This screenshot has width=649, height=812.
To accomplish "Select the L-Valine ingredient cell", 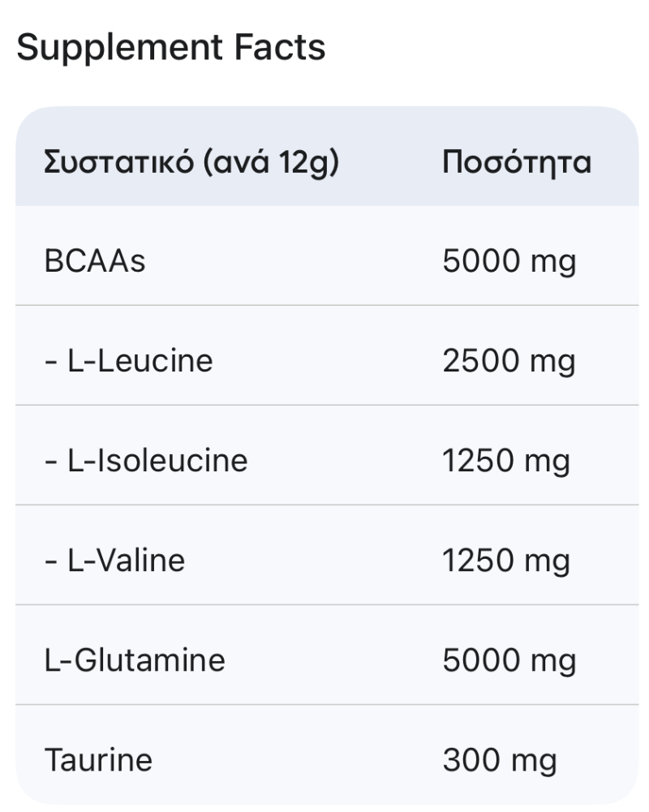I will click(x=114, y=561).
